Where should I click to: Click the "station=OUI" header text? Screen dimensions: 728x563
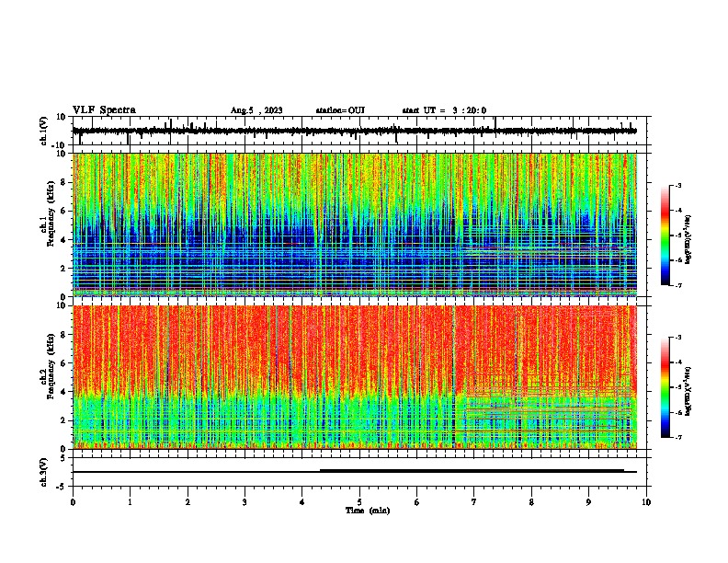(340, 110)
